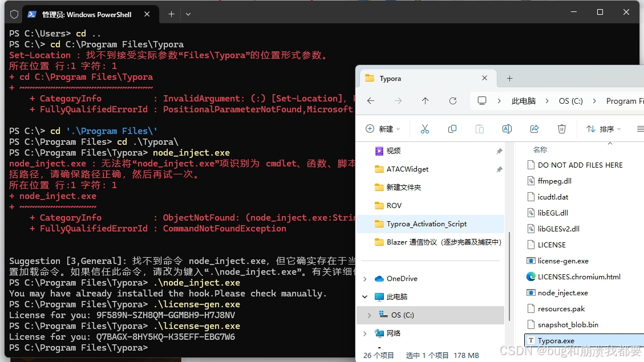Close the PowerShell tab
This screenshot has width=644, height=362.
point(147,14)
